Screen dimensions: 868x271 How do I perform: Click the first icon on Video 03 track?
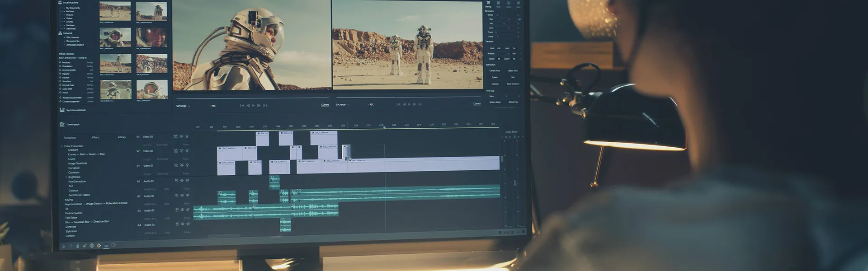click(175, 136)
